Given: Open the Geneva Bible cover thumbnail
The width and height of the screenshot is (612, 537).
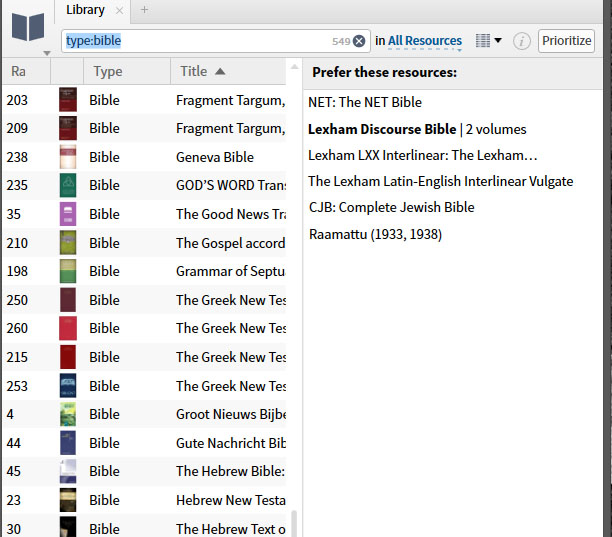Looking at the screenshot, I should [68, 157].
